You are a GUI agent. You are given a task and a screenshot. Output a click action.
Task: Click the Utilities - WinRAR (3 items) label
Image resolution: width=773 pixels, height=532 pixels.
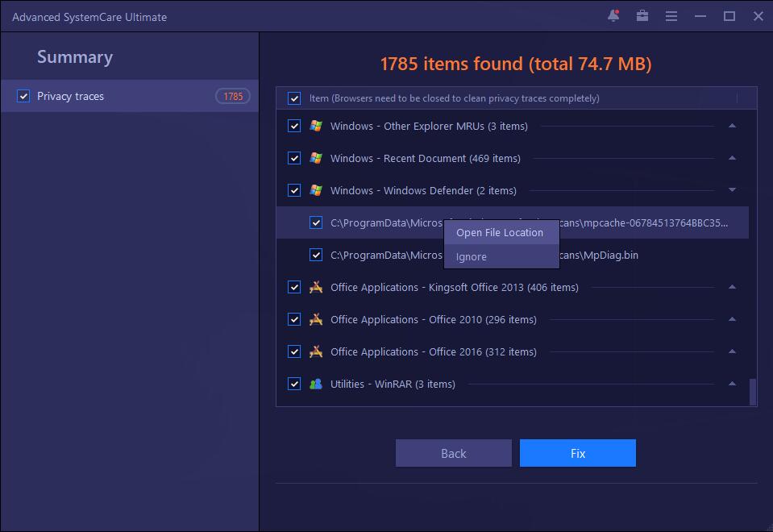point(393,384)
